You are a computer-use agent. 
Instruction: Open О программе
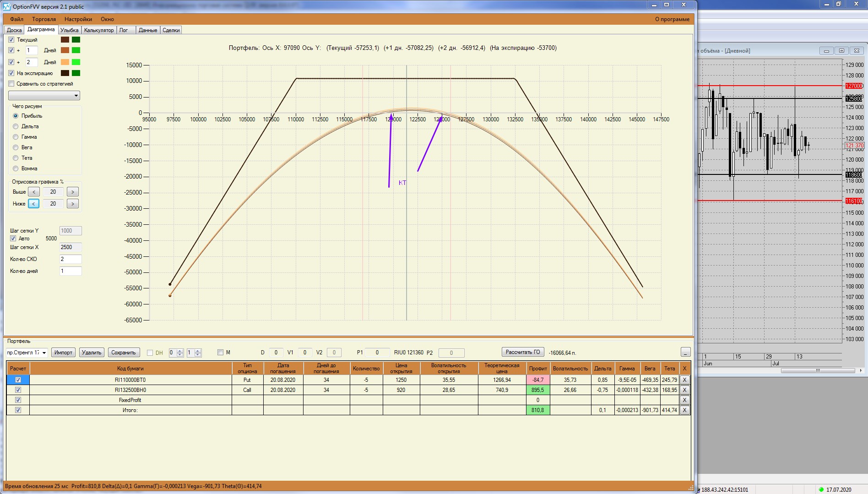point(672,19)
